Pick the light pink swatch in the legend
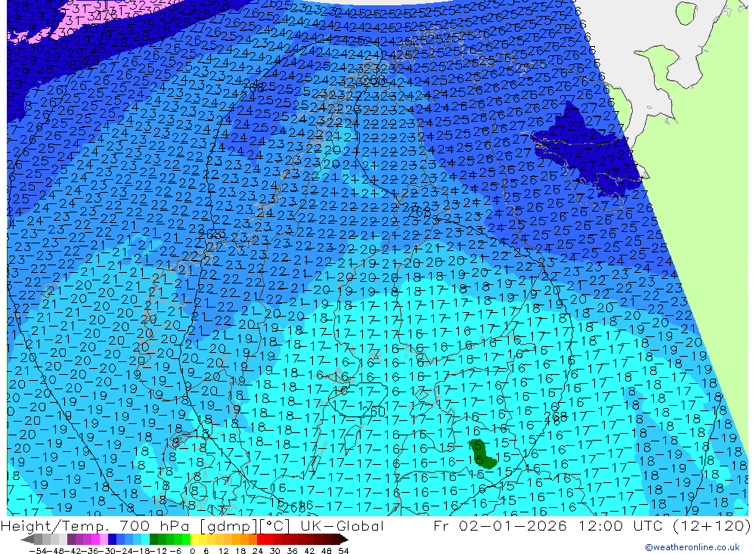The width and height of the screenshot is (756, 554). tap(104, 540)
